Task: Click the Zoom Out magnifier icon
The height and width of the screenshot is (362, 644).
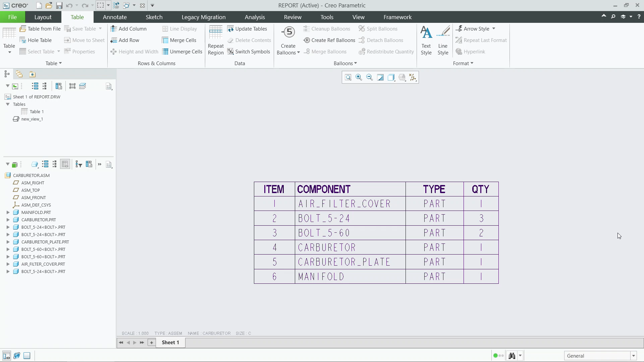Action: point(369,77)
